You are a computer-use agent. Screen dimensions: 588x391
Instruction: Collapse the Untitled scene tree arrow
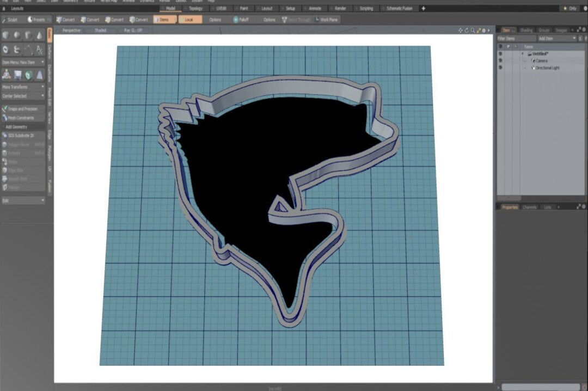(523, 54)
